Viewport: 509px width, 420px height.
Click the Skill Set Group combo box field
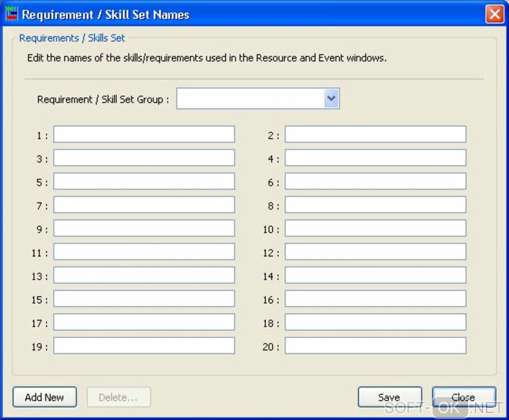[x=251, y=99]
